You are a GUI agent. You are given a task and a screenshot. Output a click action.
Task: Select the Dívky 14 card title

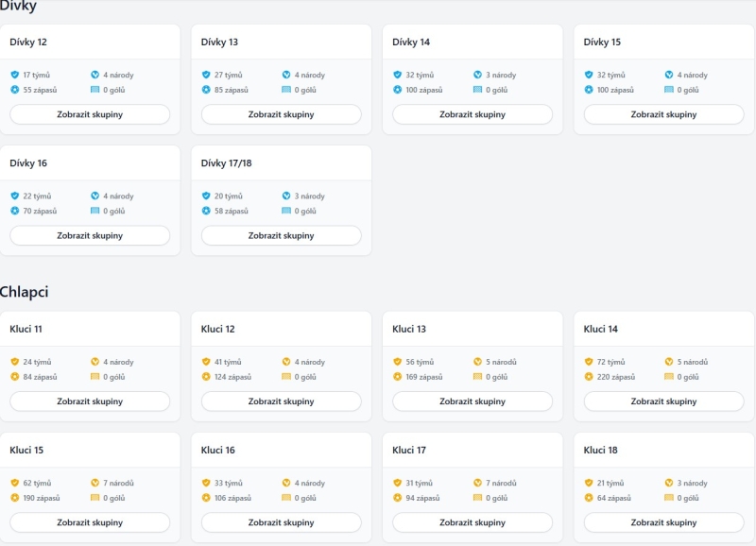tap(411, 43)
